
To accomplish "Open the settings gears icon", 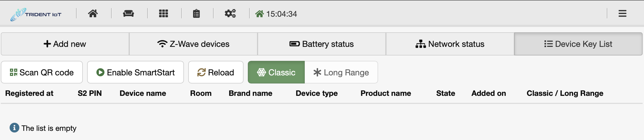I will tap(230, 13).
